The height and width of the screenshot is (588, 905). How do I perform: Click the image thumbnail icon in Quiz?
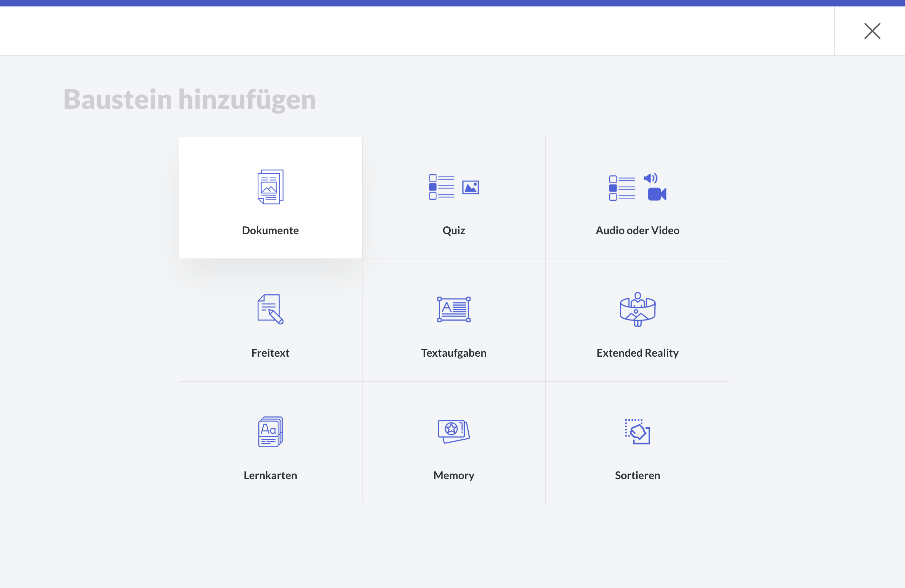[470, 187]
